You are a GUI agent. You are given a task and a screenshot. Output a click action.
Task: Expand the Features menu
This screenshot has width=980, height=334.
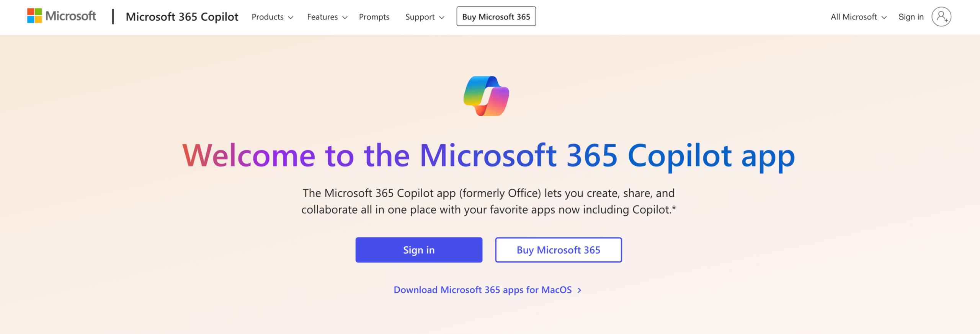tap(322, 17)
